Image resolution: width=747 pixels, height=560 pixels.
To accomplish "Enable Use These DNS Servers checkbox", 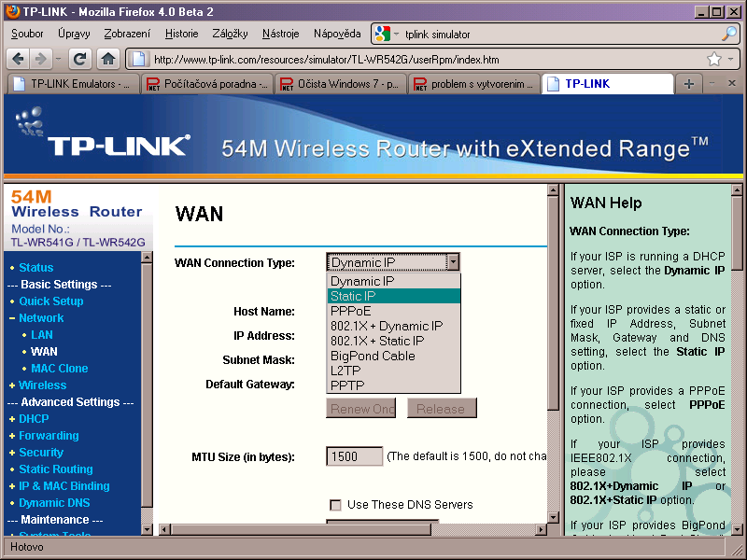I will 335,505.
